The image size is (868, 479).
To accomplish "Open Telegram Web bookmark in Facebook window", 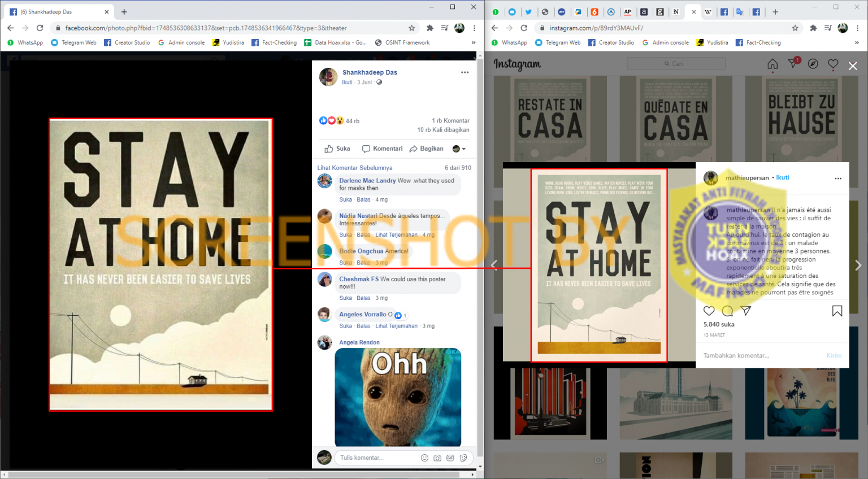I will pos(74,42).
